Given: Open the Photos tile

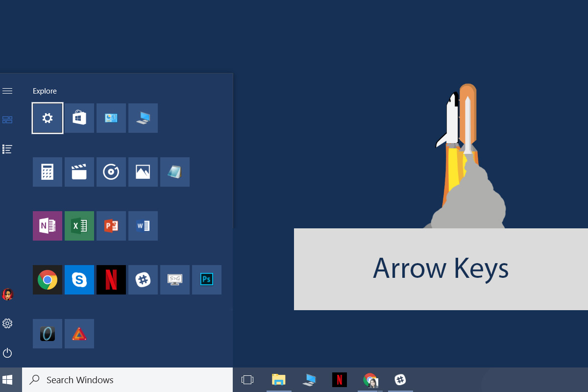Looking at the screenshot, I should tap(143, 172).
